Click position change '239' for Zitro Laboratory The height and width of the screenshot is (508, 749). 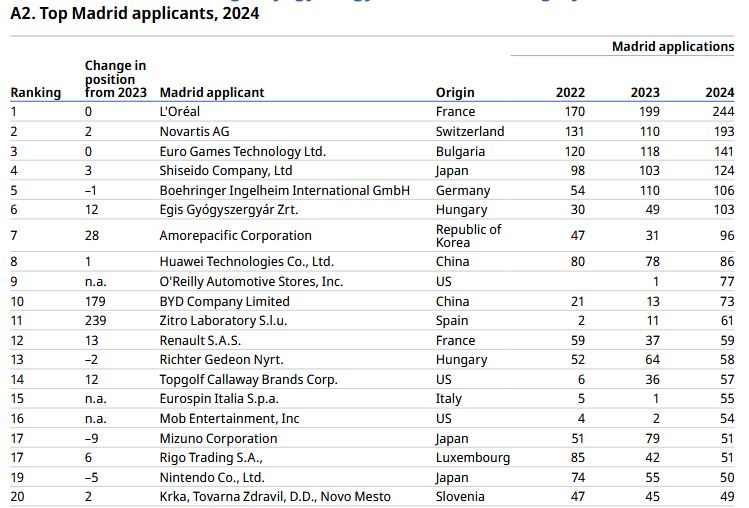click(x=96, y=321)
